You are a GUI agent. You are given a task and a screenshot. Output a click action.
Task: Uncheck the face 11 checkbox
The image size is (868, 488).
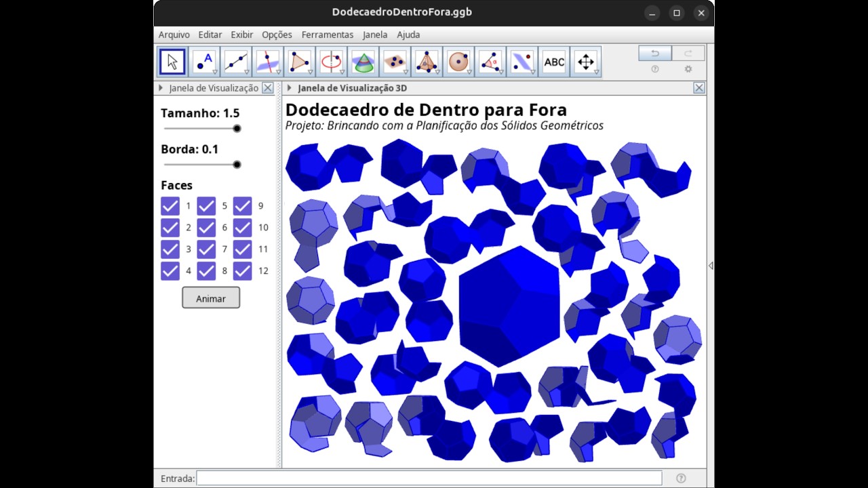[242, 249]
